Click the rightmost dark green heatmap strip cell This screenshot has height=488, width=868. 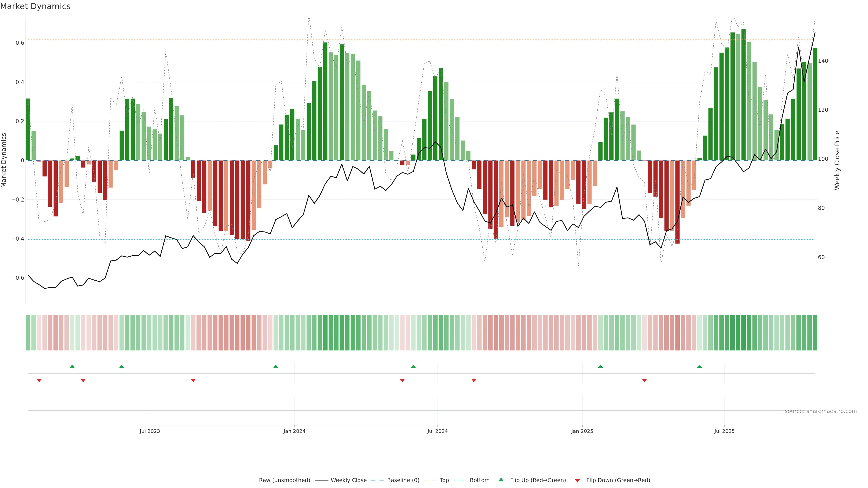coord(815,333)
